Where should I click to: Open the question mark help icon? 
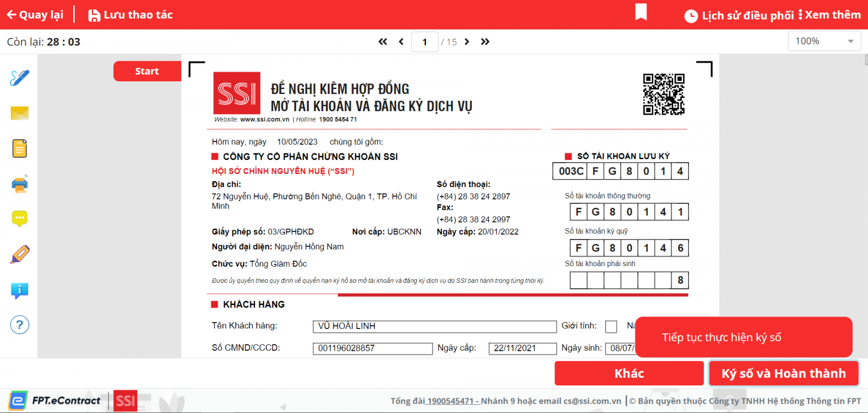click(20, 325)
